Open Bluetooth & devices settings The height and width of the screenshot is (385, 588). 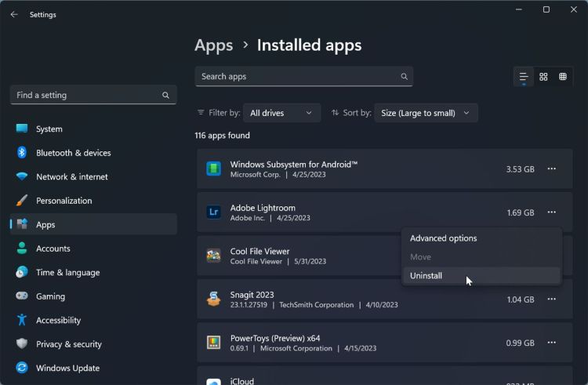pos(73,153)
